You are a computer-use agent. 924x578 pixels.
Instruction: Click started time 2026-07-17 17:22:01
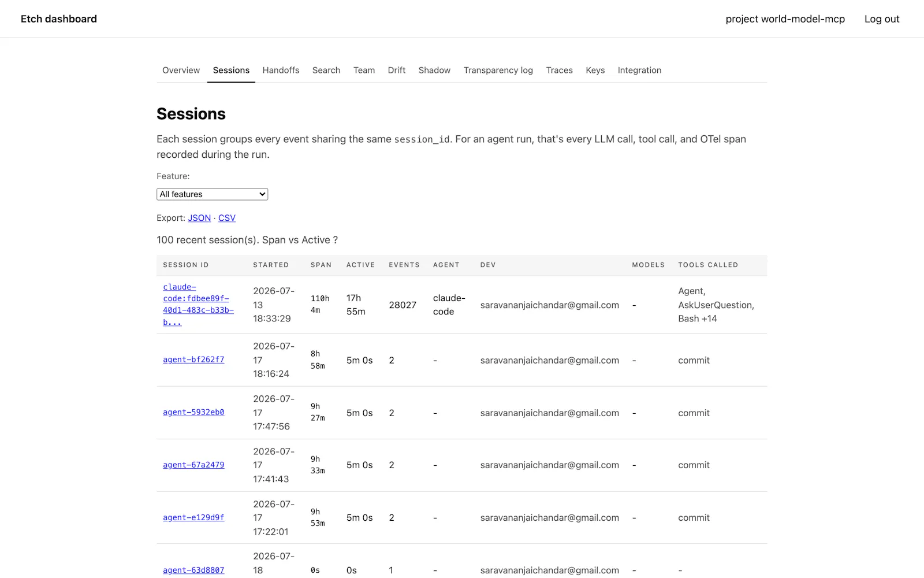(x=274, y=517)
